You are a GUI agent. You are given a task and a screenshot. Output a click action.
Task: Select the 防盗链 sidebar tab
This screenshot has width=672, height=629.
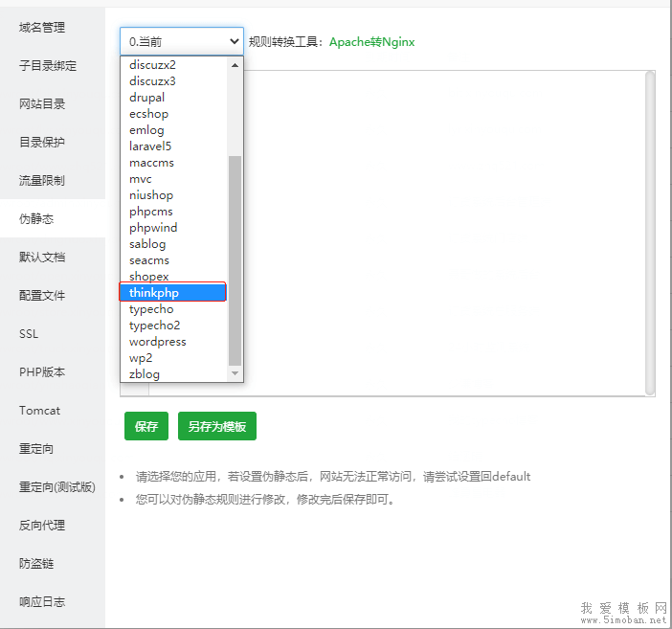[x=38, y=564]
